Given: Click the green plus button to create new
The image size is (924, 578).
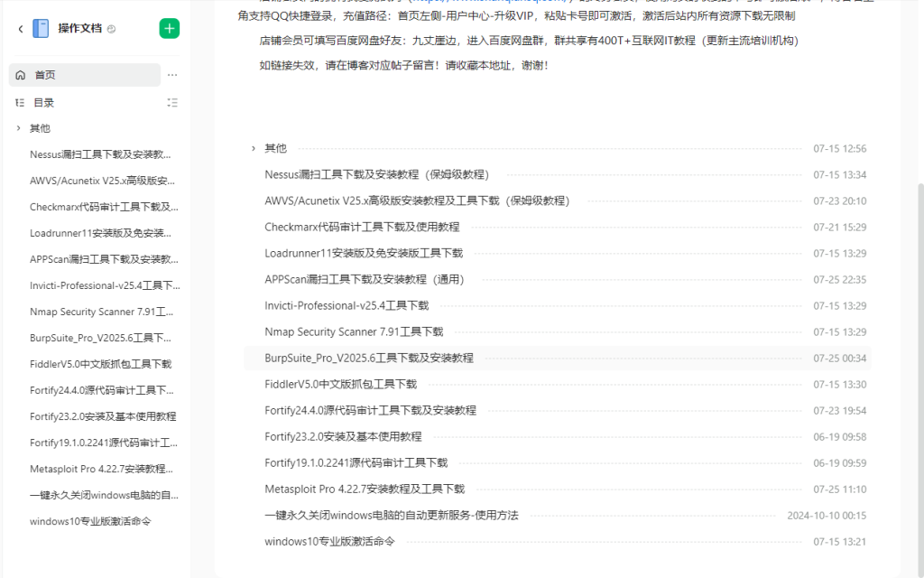Looking at the screenshot, I should (169, 28).
